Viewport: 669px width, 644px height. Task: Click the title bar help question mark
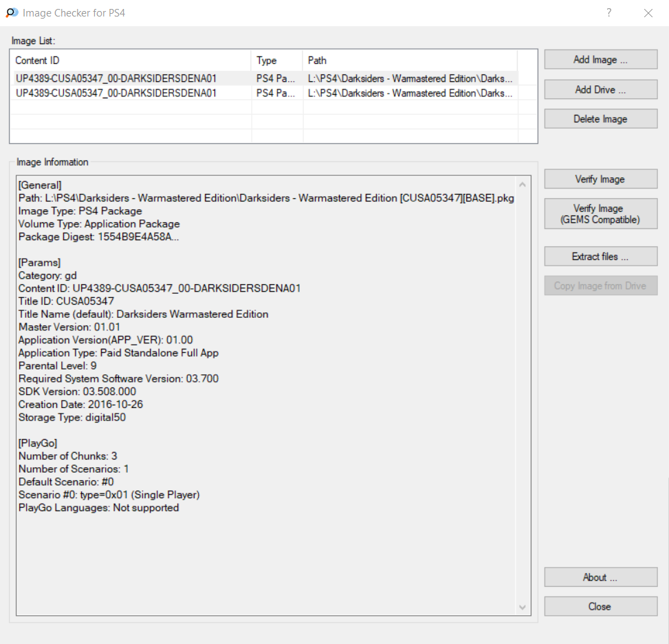(x=609, y=13)
